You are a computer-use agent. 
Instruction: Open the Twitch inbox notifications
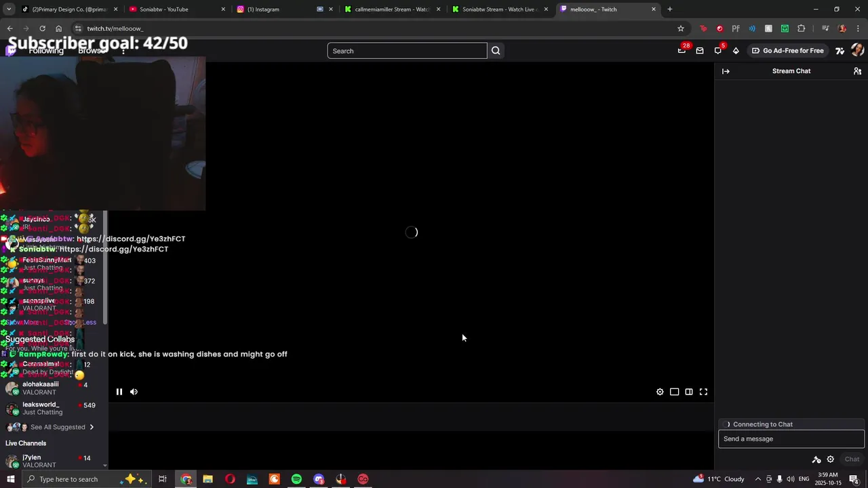(x=700, y=51)
